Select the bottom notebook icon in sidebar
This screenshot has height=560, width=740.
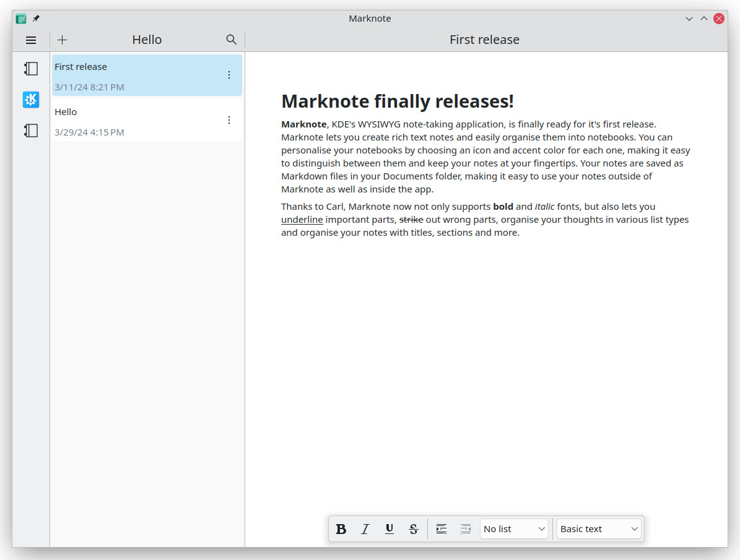point(31,131)
